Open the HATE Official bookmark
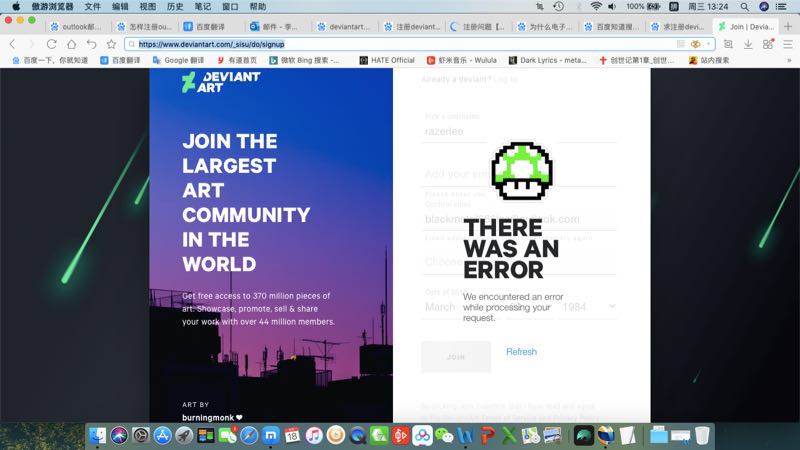The width and height of the screenshot is (800, 450). (x=387, y=60)
